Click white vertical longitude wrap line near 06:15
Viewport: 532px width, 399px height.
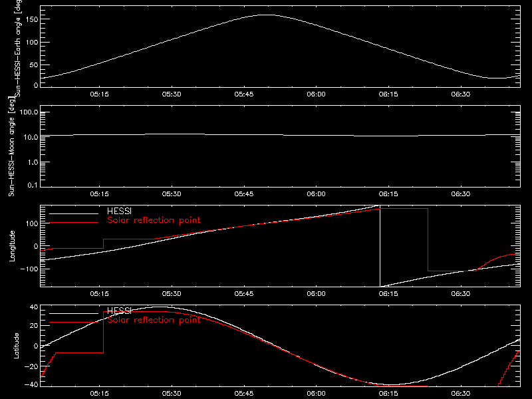pos(380,246)
